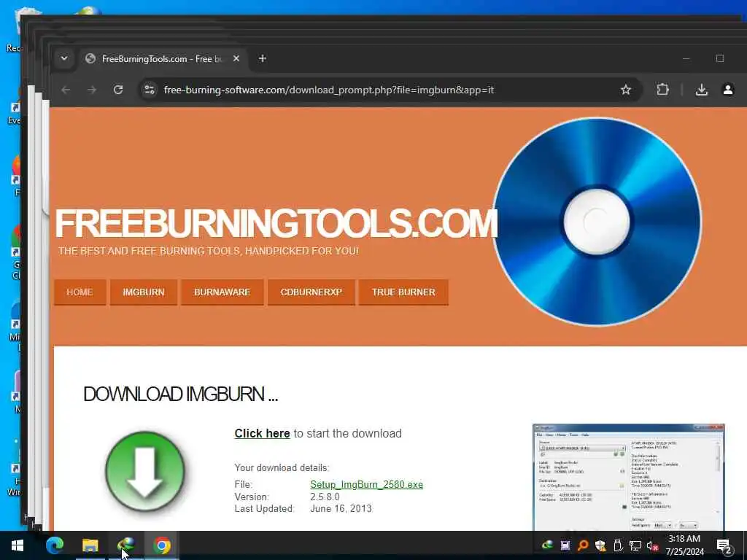The image size is (747, 560).
Task: Close the FreeBurningTools.com tab
Action: click(x=236, y=58)
